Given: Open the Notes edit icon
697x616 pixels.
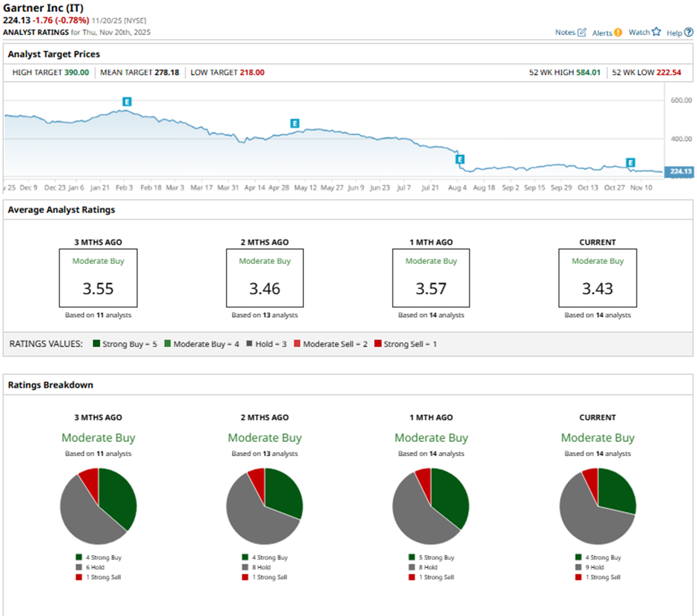Looking at the screenshot, I should tap(581, 33).
